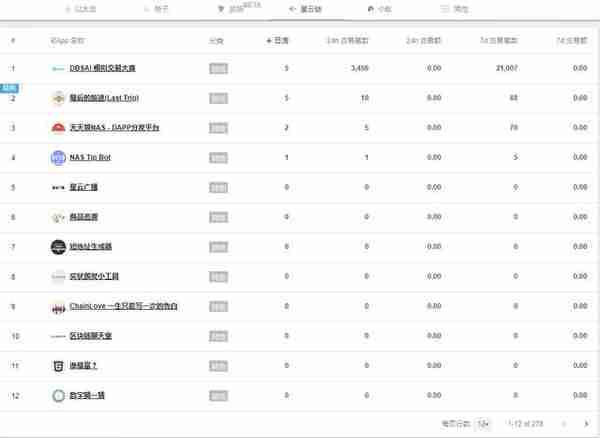Click the icon on the 星云链 tab
Screen dimensions: 600x438
pos(293,9)
